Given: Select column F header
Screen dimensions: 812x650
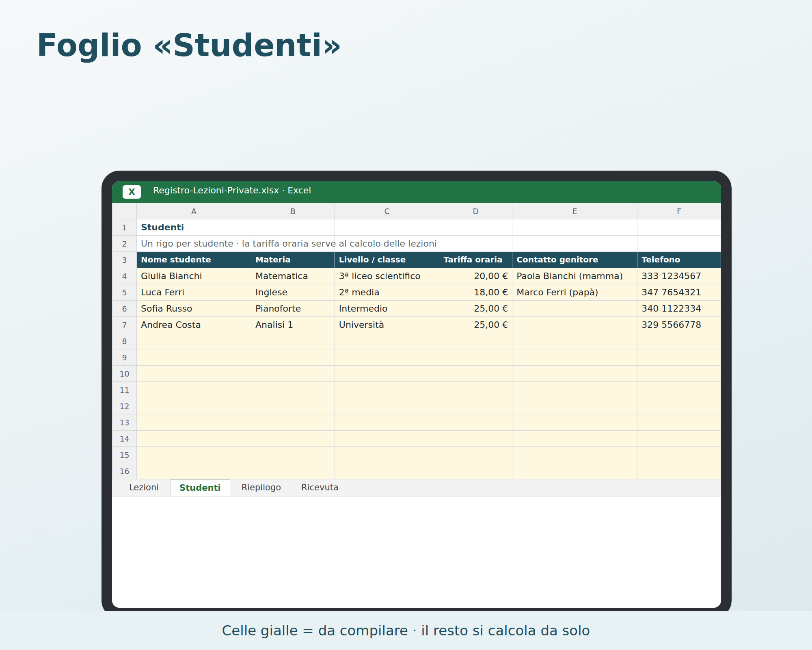Looking at the screenshot, I should 679,211.
